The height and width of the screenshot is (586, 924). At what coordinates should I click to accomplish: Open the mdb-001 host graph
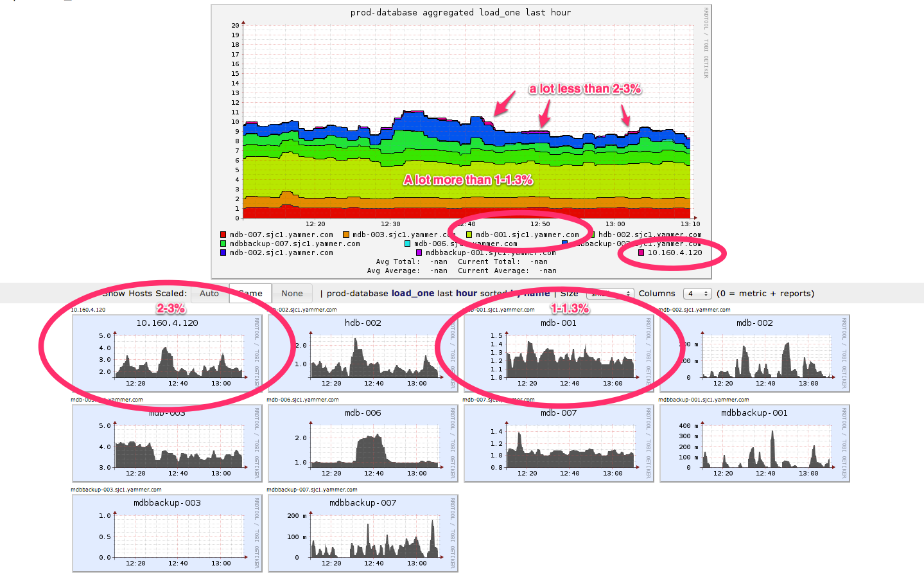pos(559,353)
